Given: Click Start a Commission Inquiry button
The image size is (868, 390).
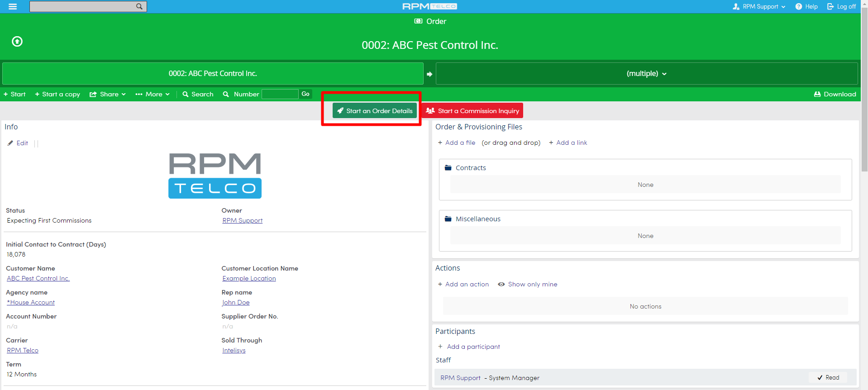Looking at the screenshot, I should coord(472,111).
